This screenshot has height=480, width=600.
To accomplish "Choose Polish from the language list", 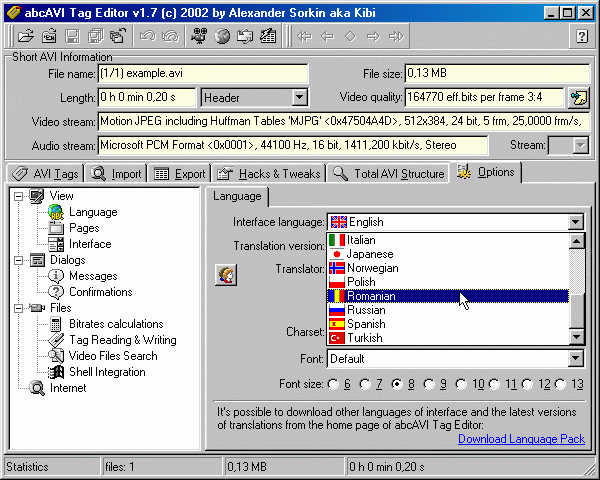I will tap(448, 282).
